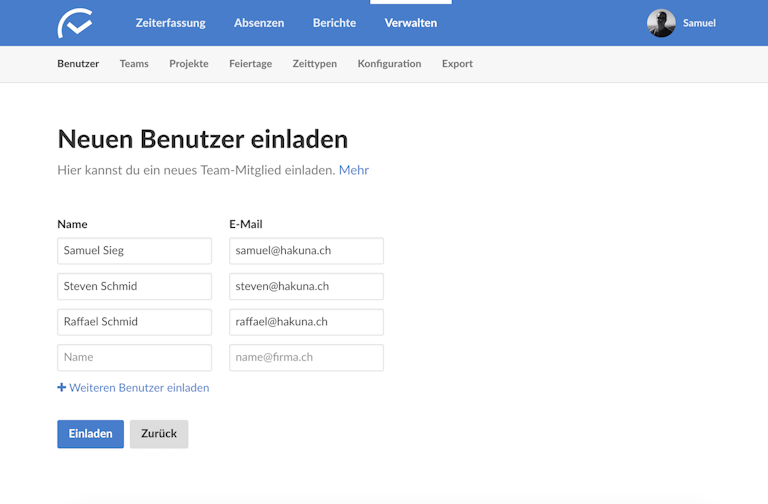This screenshot has width=768, height=504.
Task: Open the Absenzen menu
Action: (259, 23)
